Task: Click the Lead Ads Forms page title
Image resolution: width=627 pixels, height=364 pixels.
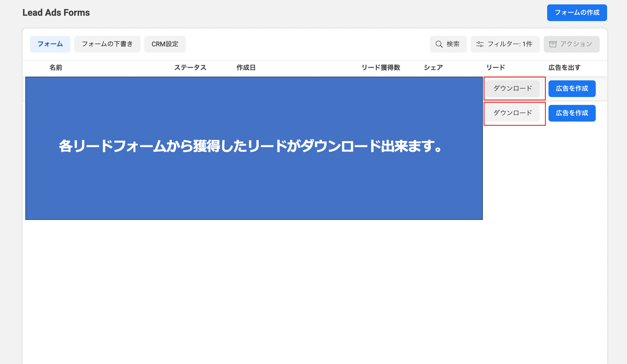Action: [x=56, y=13]
